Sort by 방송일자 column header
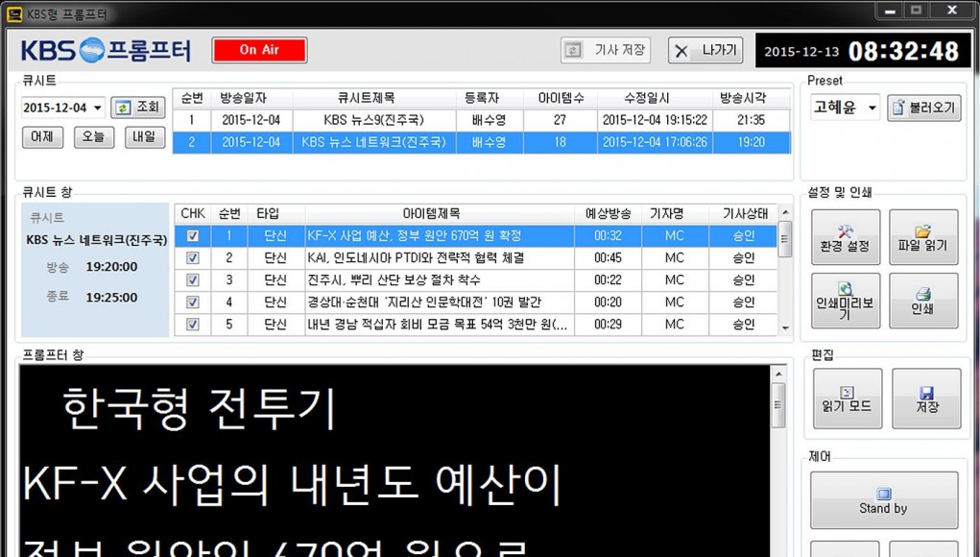 (251, 98)
